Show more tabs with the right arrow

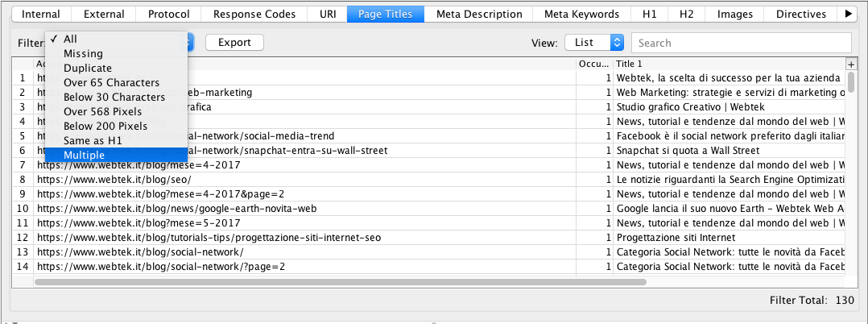(x=848, y=15)
